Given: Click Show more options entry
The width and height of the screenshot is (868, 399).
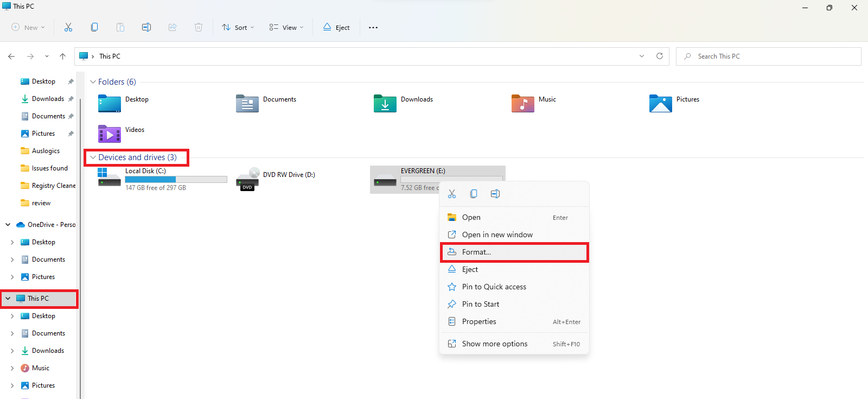Looking at the screenshot, I should [x=494, y=344].
